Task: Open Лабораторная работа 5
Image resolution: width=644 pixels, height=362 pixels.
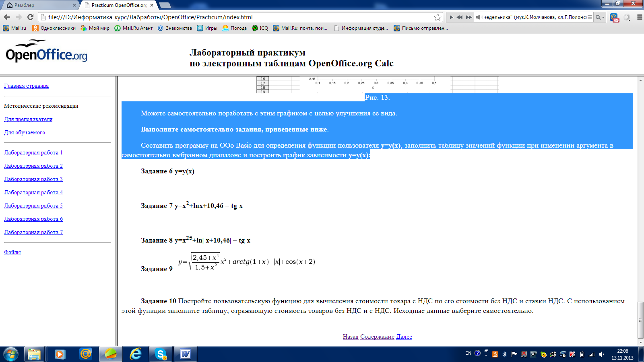Action: [33, 206]
